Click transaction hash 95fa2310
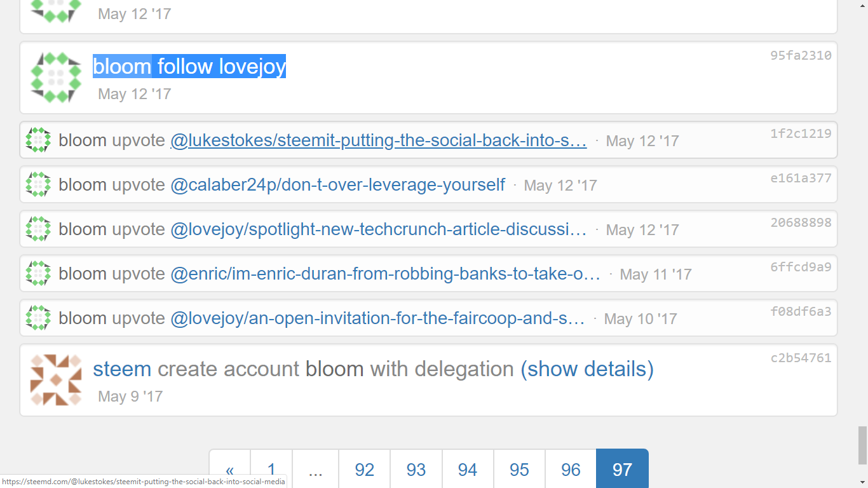868x488 pixels. tap(801, 55)
